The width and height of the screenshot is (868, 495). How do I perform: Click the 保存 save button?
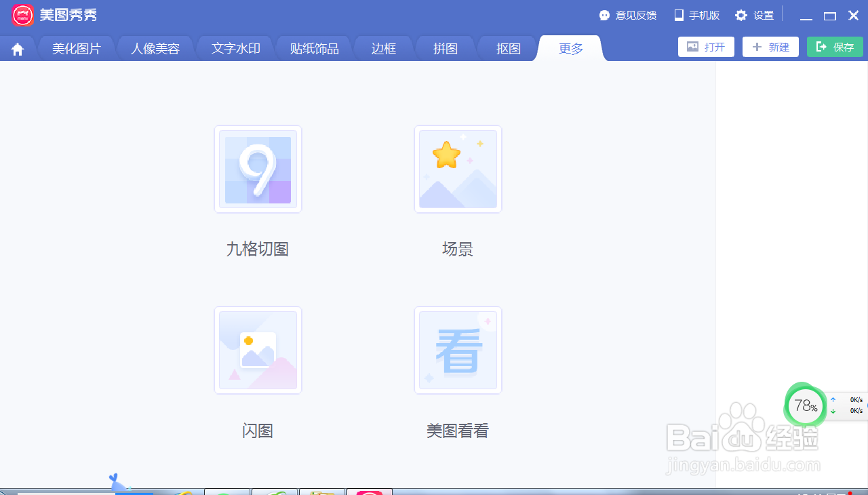click(835, 47)
